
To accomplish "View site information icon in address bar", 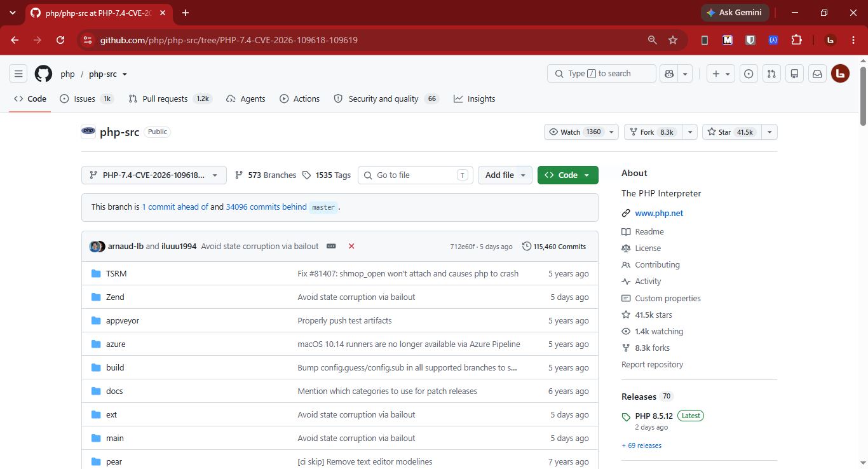I will click(x=88, y=40).
